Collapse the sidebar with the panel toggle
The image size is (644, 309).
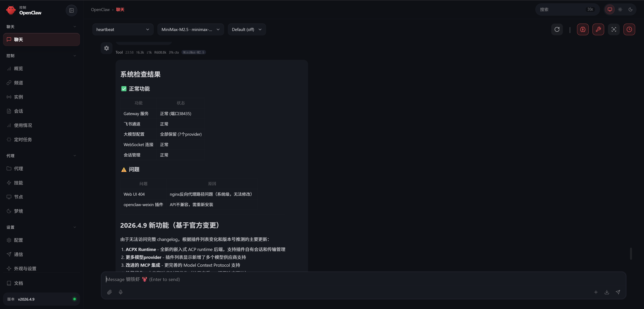(x=71, y=11)
